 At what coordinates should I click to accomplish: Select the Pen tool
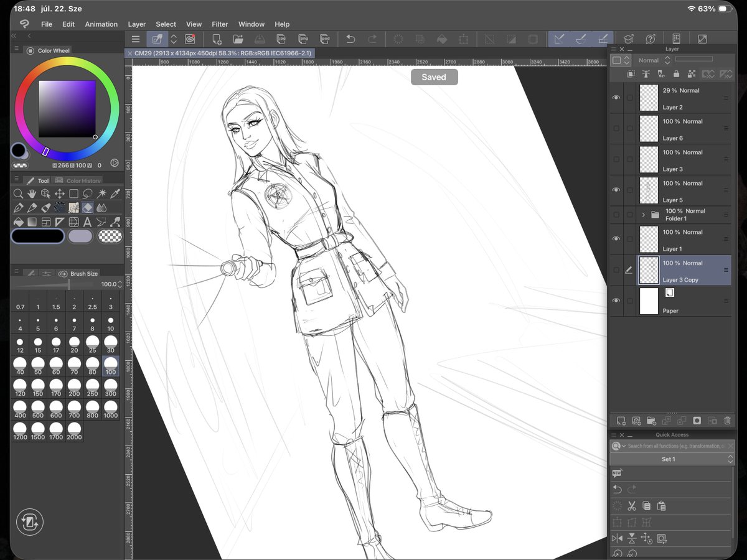pos(18,207)
